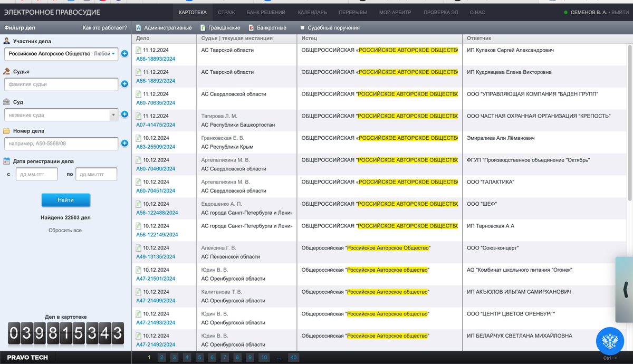
Task: Go to results page 5
Action: (199, 358)
